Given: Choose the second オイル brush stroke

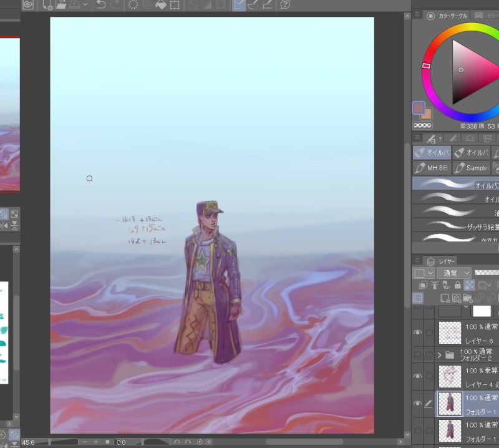Looking at the screenshot, I should (x=455, y=198).
